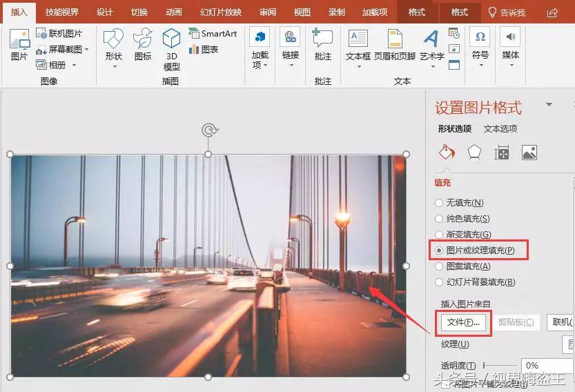575x392 pixels.
Task: Insert 联机图片 online pictures
Action: pos(59,33)
